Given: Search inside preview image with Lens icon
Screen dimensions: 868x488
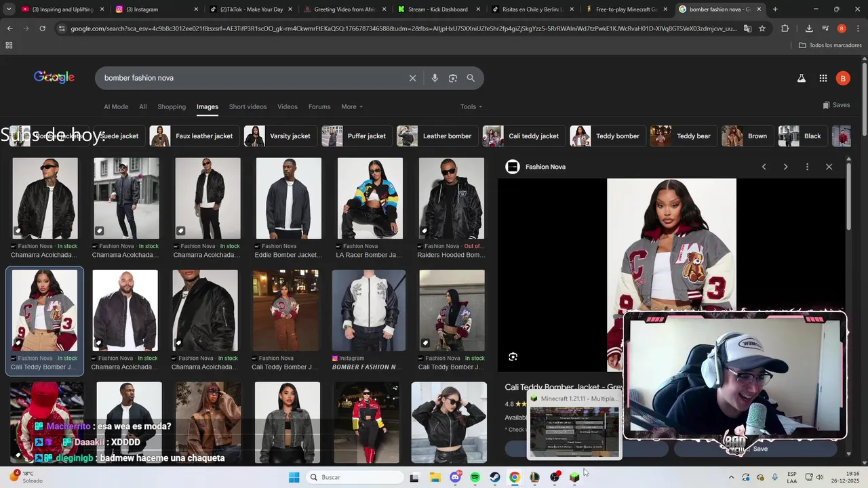Looking at the screenshot, I should [x=513, y=357].
